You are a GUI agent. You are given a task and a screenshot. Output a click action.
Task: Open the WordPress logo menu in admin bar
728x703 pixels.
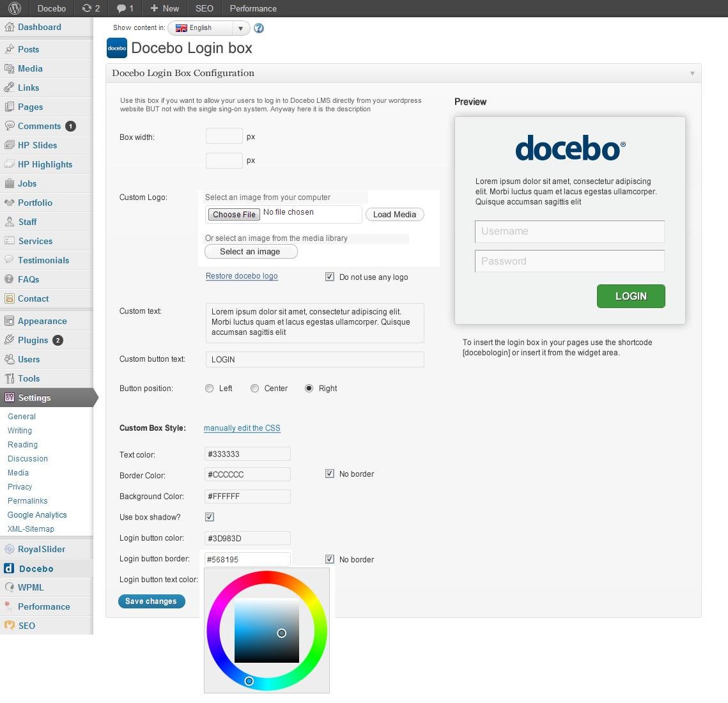[13, 8]
